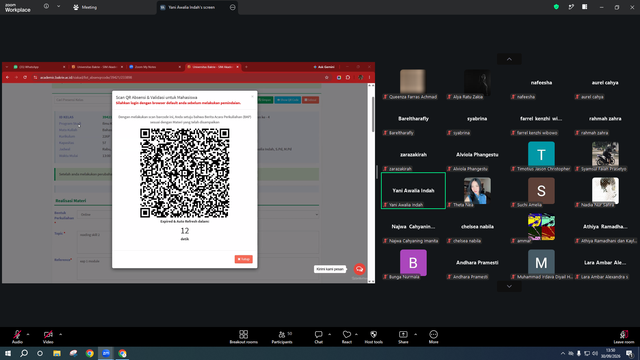This screenshot has height=360, width=640.
Task: Click the Kirimi kami pesan label
Action: [x=330, y=269]
